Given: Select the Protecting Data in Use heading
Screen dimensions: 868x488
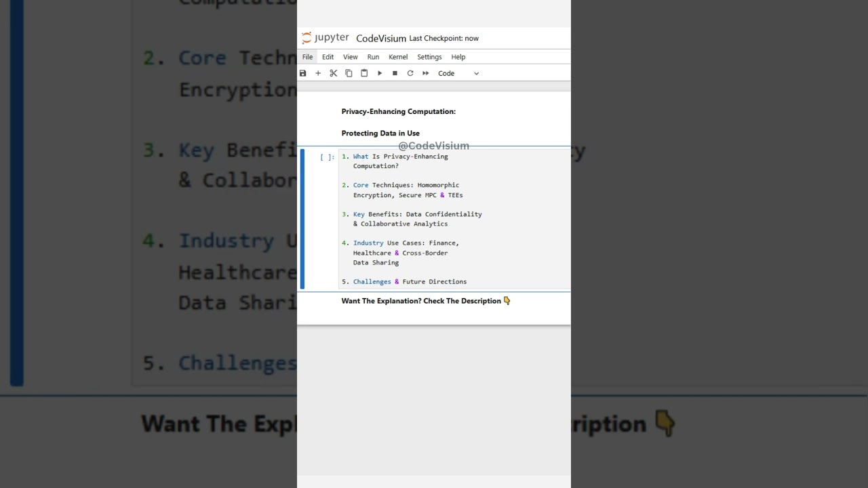Looking at the screenshot, I should point(380,133).
